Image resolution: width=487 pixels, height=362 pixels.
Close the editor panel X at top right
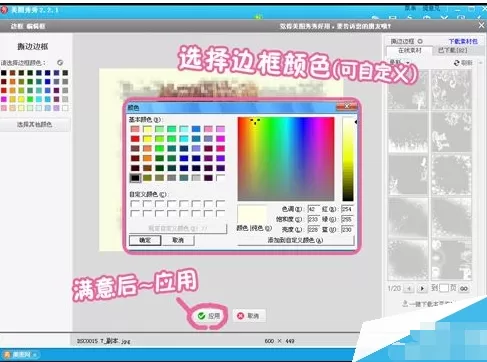tap(481, 25)
